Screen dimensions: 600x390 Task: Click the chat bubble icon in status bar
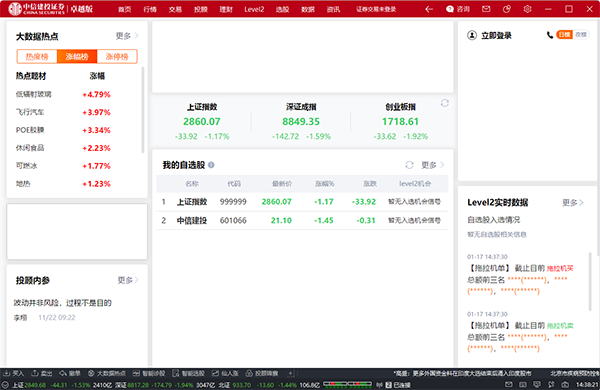(537, 384)
